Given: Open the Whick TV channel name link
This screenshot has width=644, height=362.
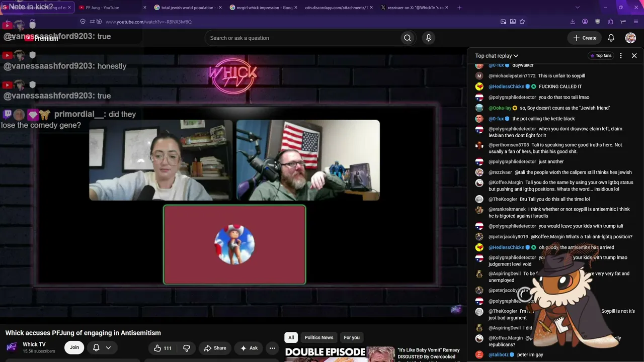Looking at the screenshot, I should click(x=34, y=344).
